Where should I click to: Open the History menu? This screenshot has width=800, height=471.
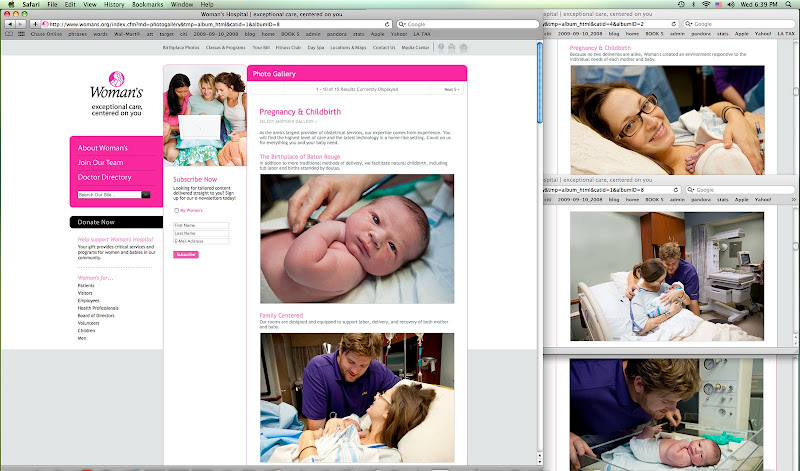coord(114,4)
